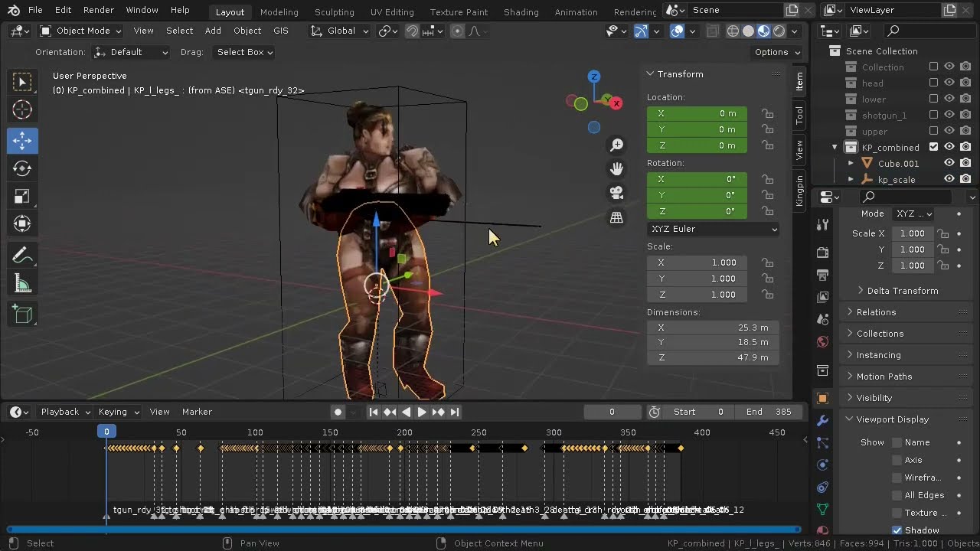Open the Render menu
The width and height of the screenshot is (980, 551).
tap(98, 11)
